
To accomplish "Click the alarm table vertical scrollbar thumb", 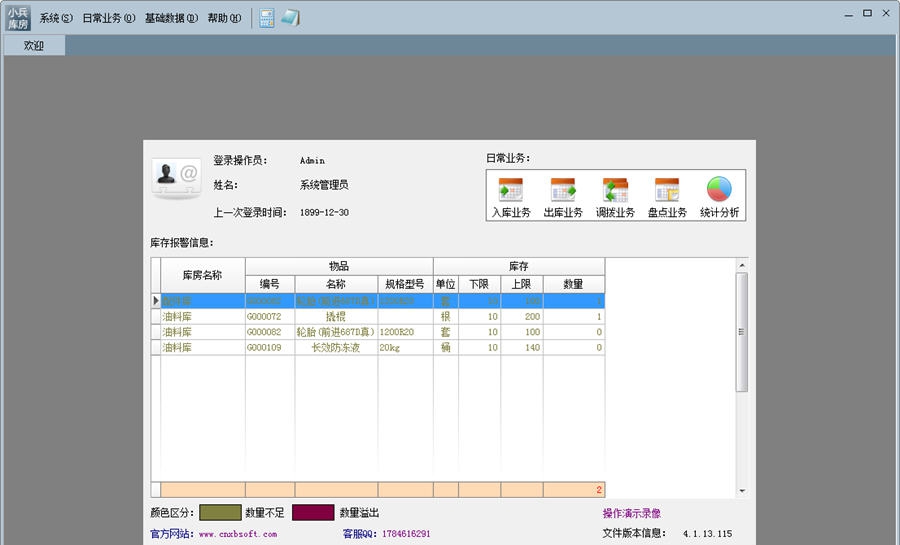I will click(742, 332).
